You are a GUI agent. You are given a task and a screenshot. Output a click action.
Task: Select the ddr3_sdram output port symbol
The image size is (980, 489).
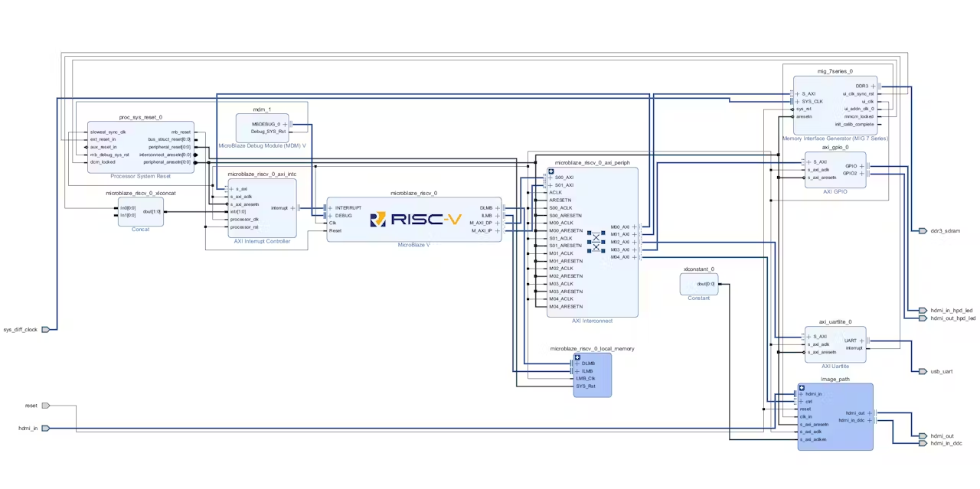[923, 230]
